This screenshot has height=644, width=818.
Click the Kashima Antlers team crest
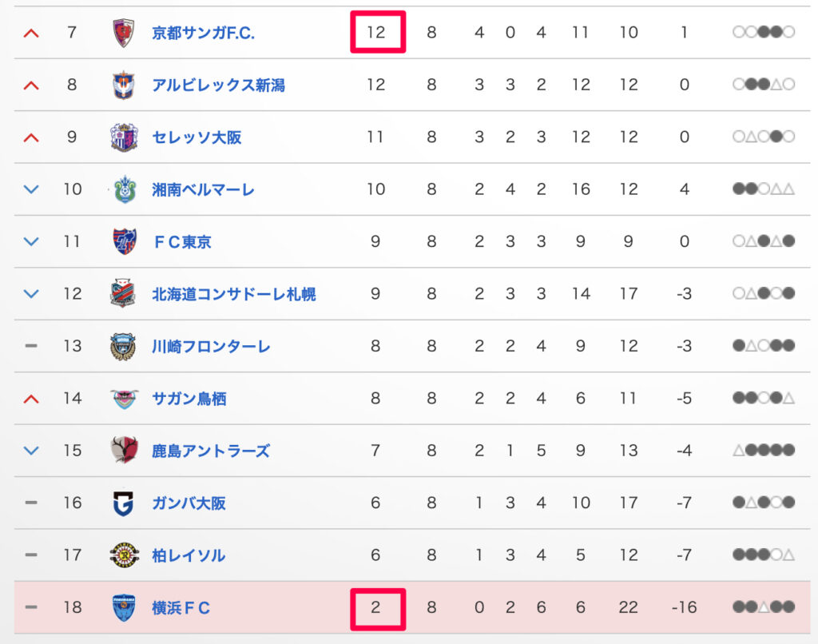click(x=123, y=451)
